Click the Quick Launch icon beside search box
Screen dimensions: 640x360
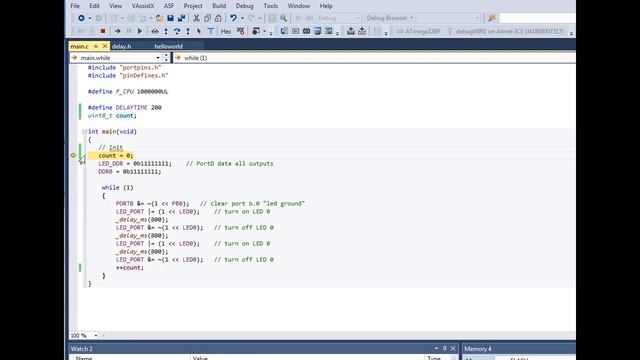pos(492,18)
